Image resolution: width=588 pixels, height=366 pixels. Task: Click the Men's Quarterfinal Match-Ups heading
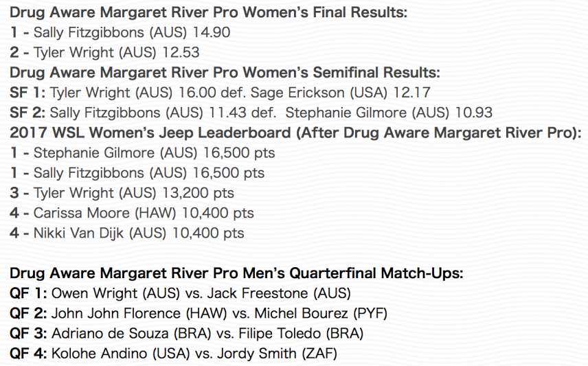(x=236, y=273)
